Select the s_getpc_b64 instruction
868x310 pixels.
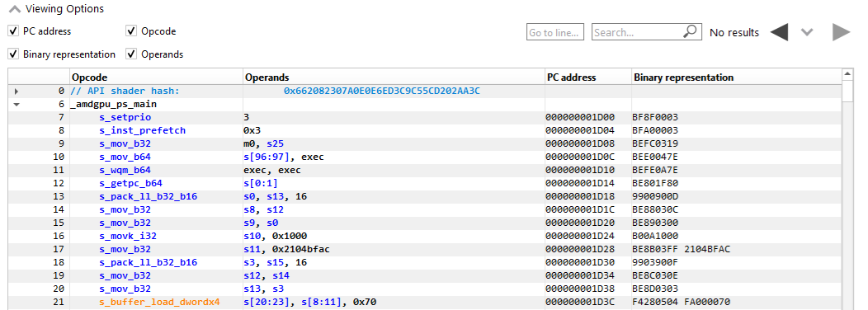[130, 183]
